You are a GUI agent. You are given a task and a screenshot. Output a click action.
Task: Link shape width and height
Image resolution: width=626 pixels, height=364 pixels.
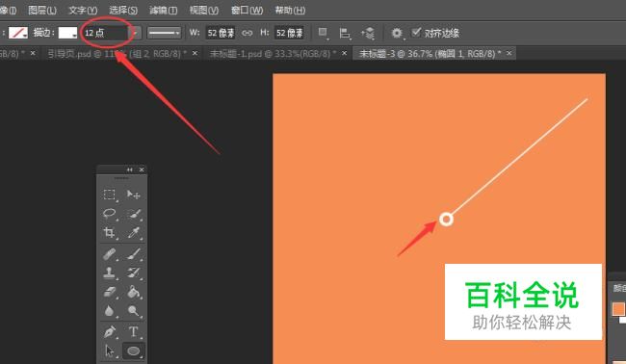point(248,33)
